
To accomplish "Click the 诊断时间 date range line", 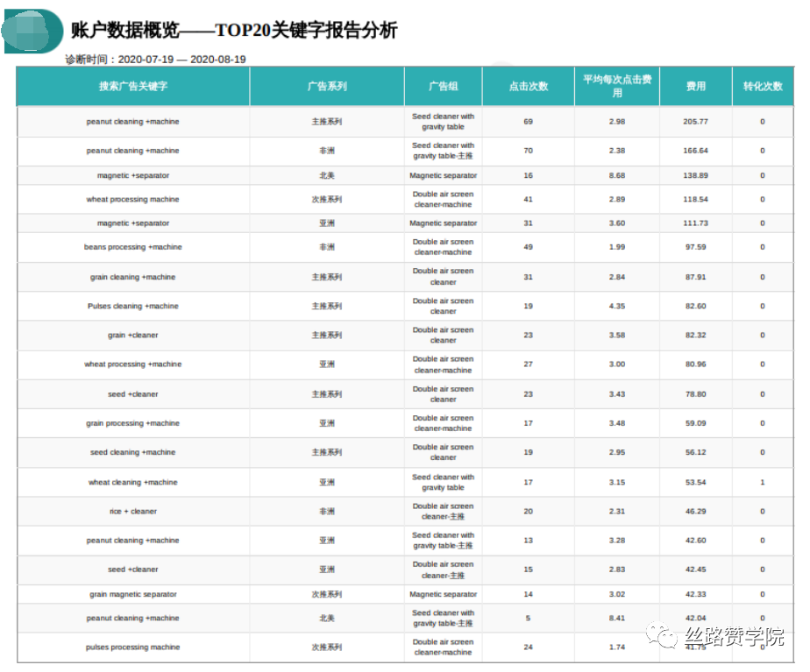I will (x=155, y=60).
